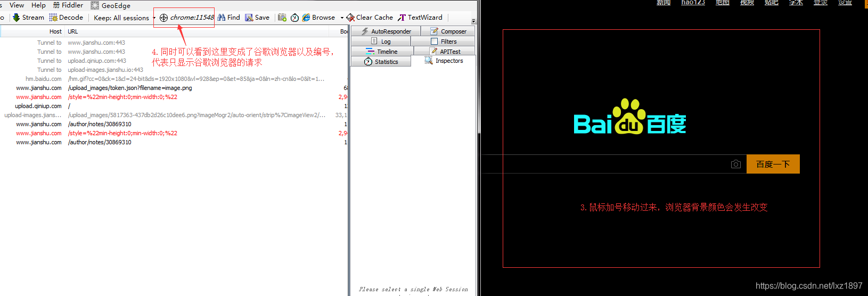Open the hao123 link on Baidu

tap(693, 3)
